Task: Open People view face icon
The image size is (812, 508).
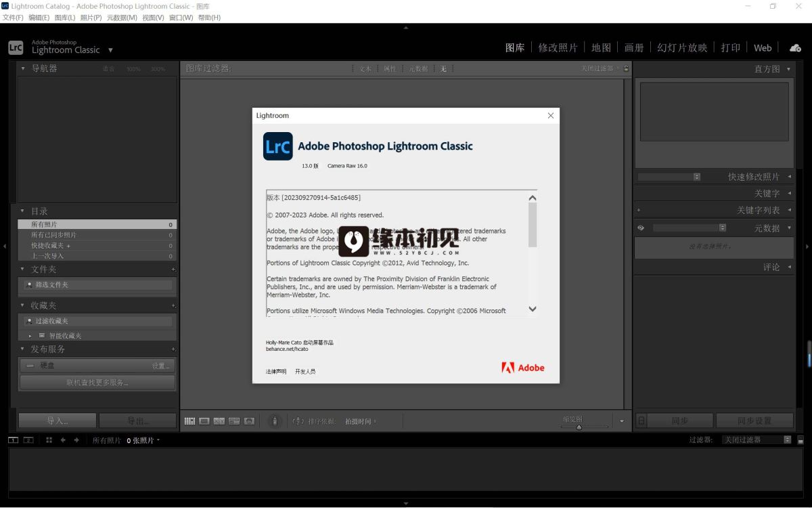Action: [249, 421]
